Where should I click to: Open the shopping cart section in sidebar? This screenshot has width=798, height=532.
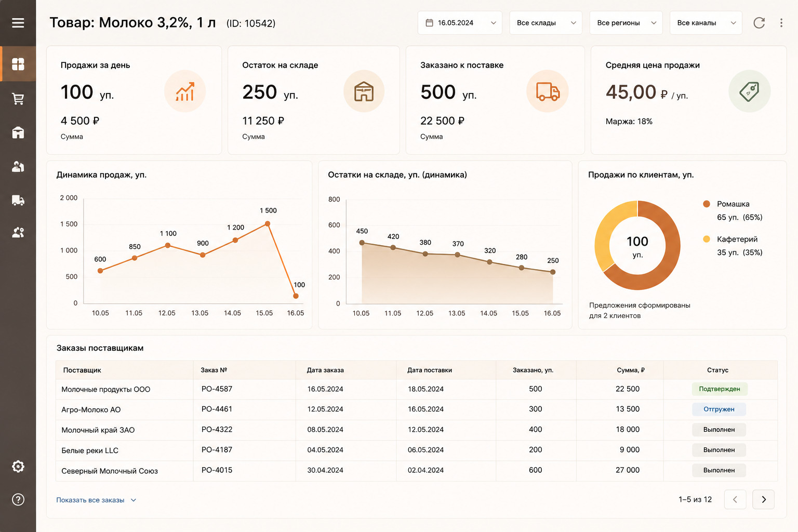tap(18, 99)
